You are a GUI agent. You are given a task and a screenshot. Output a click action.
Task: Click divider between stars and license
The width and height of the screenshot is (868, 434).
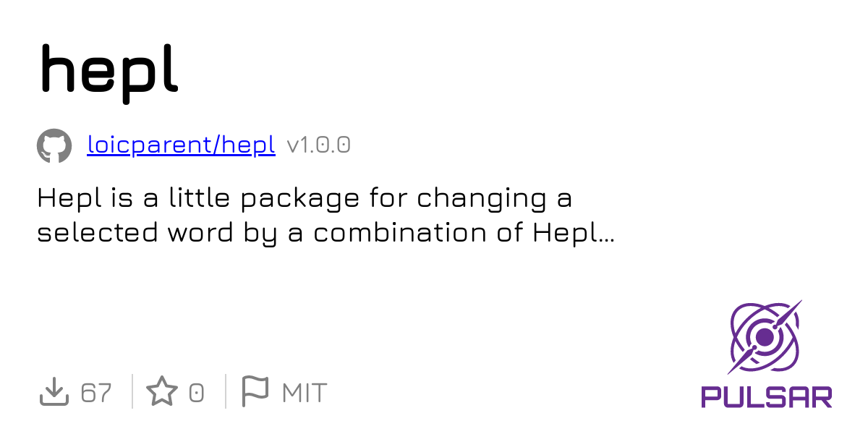[225, 391]
